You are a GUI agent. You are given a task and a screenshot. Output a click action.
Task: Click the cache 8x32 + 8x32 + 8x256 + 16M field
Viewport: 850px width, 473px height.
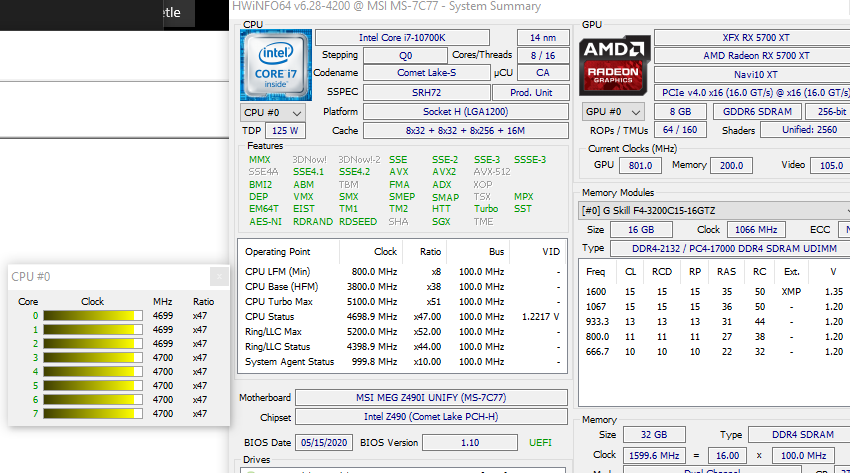[466, 131]
